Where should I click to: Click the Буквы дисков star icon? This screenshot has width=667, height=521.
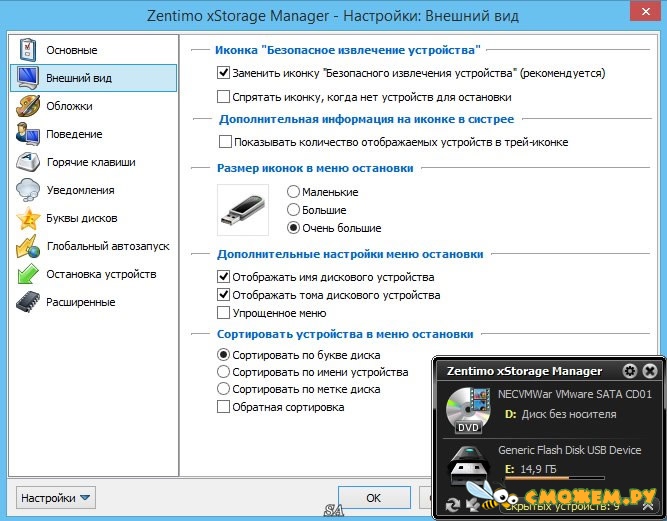28,218
